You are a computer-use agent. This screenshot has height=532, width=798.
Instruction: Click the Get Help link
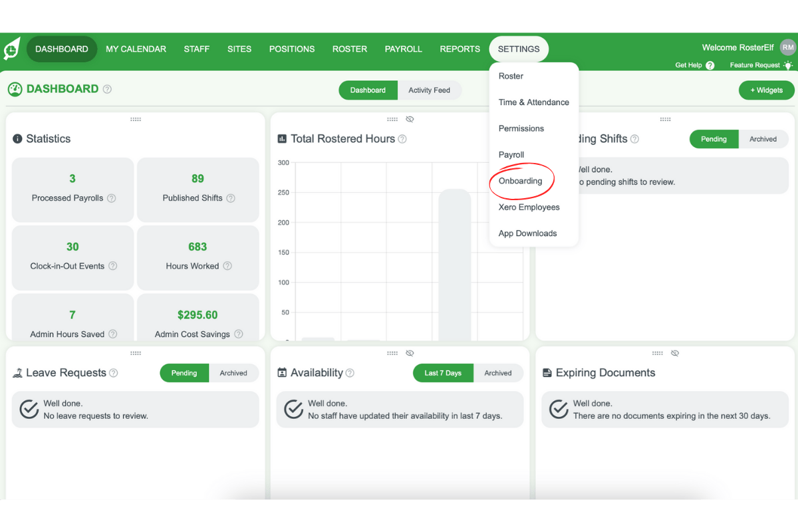(689, 65)
